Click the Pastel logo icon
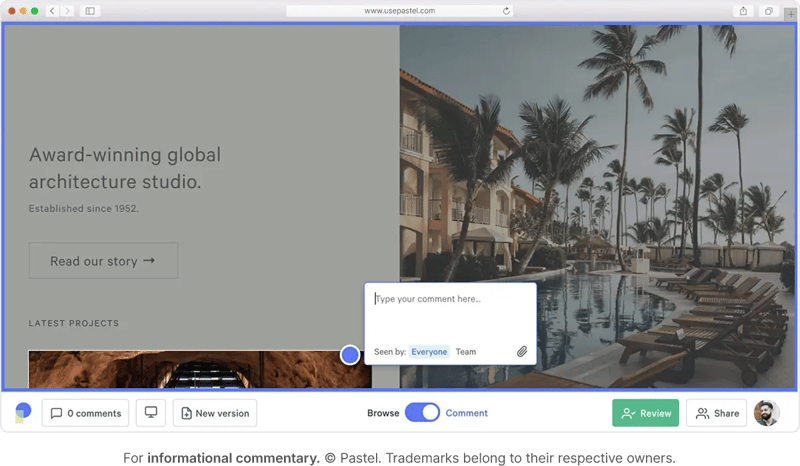Viewport: 800px width, 466px height. tap(23, 412)
